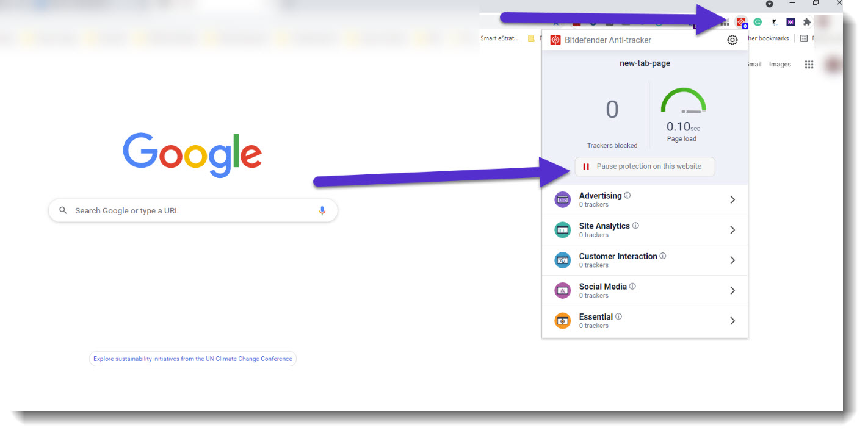Open the Reading list icon in bookmarks bar

point(804,38)
